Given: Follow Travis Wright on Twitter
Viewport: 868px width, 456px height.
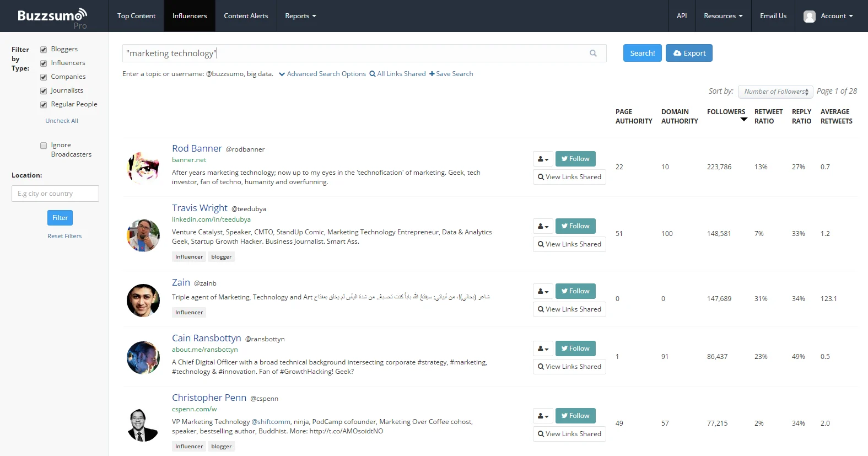Looking at the screenshot, I should click(575, 226).
